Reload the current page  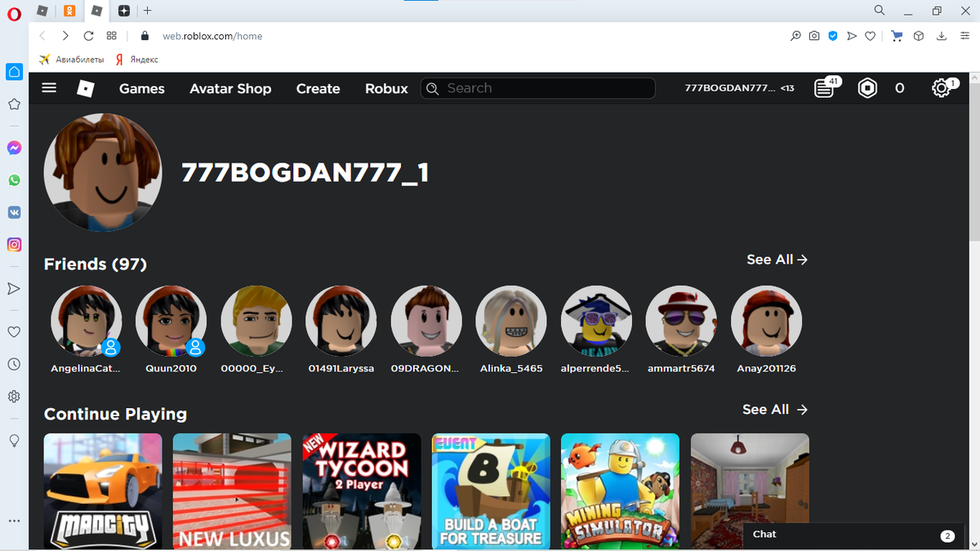(x=88, y=36)
